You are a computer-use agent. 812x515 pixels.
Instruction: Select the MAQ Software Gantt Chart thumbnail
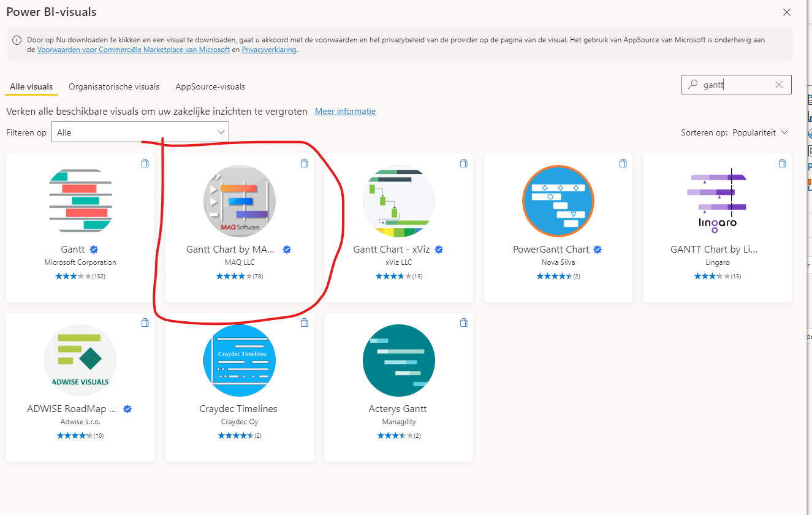click(240, 201)
